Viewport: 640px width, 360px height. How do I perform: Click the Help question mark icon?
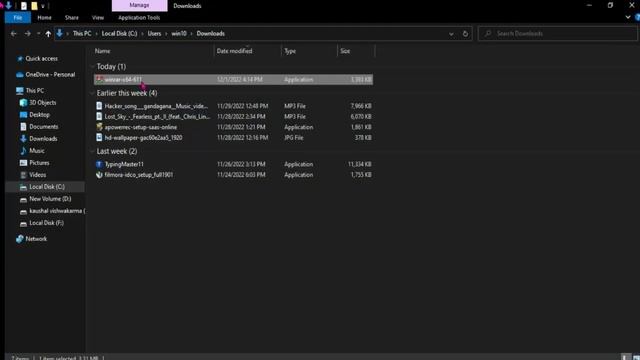click(x=637, y=18)
